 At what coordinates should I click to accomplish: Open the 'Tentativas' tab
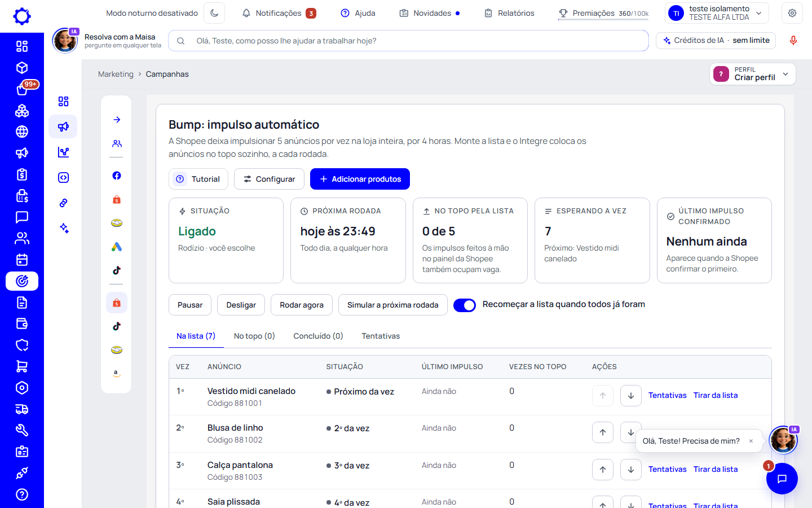[381, 336]
